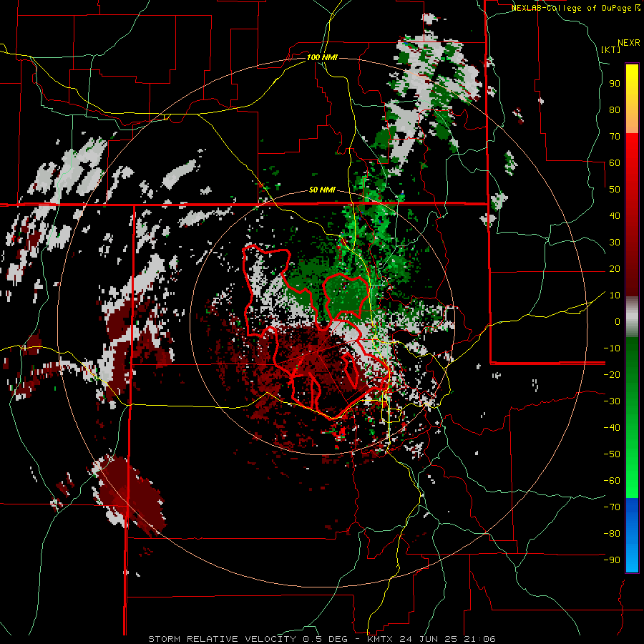Select the "-80" value on the velocity scale
644x644 pixels.
point(612,534)
